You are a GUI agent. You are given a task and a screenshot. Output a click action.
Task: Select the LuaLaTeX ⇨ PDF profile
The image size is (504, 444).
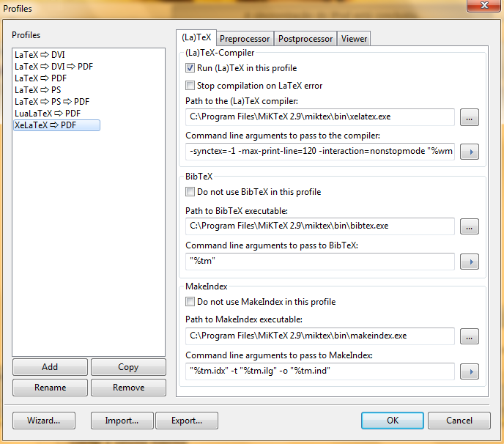coord(48,114)
